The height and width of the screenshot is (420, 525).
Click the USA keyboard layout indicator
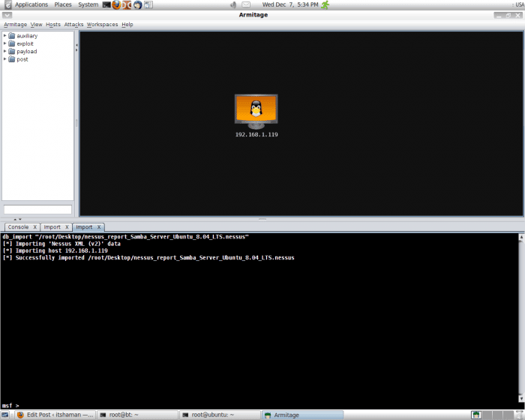[520, 4]
